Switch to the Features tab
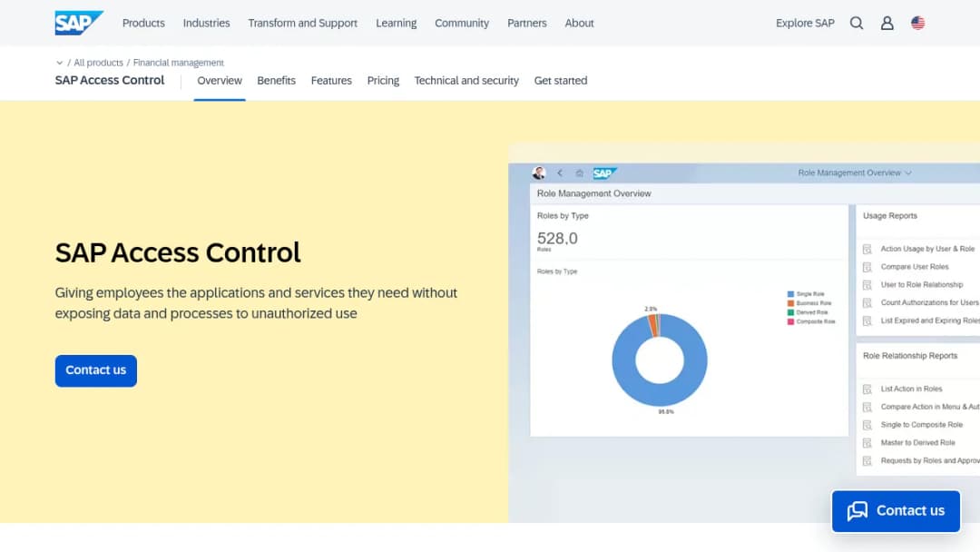 pyautogui.click(x=331, y=81)
